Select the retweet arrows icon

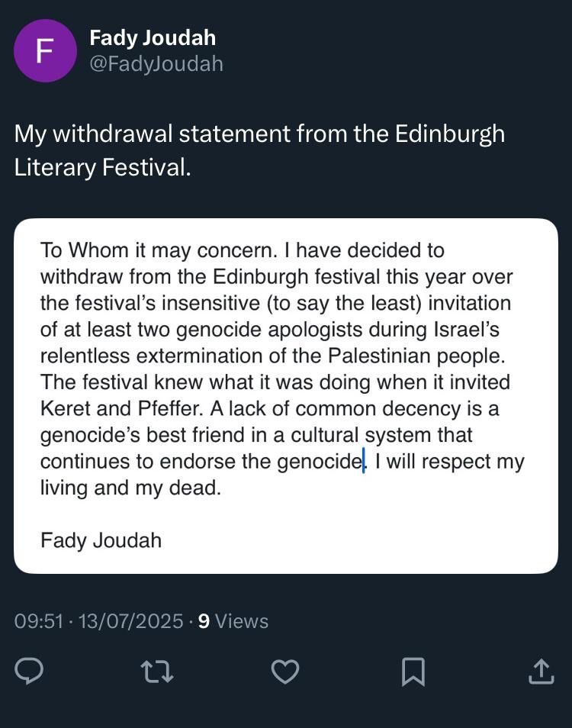[x=158, y=672]
